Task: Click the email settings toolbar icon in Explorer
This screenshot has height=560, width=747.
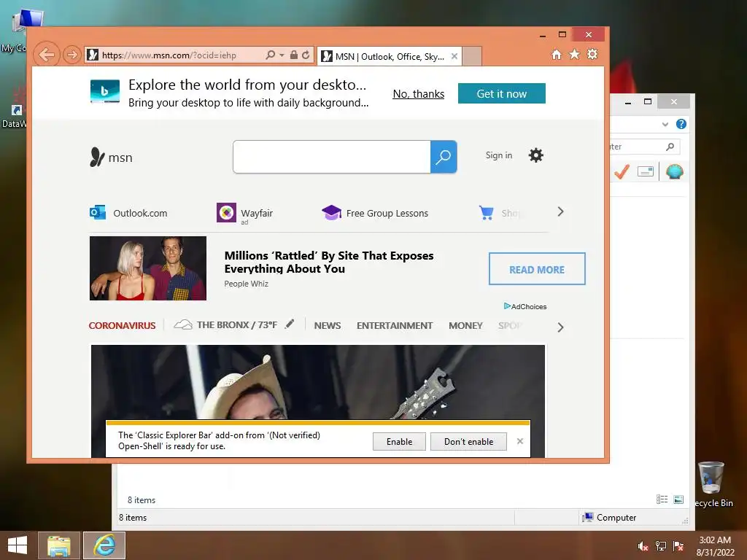Action: [646, 171]
